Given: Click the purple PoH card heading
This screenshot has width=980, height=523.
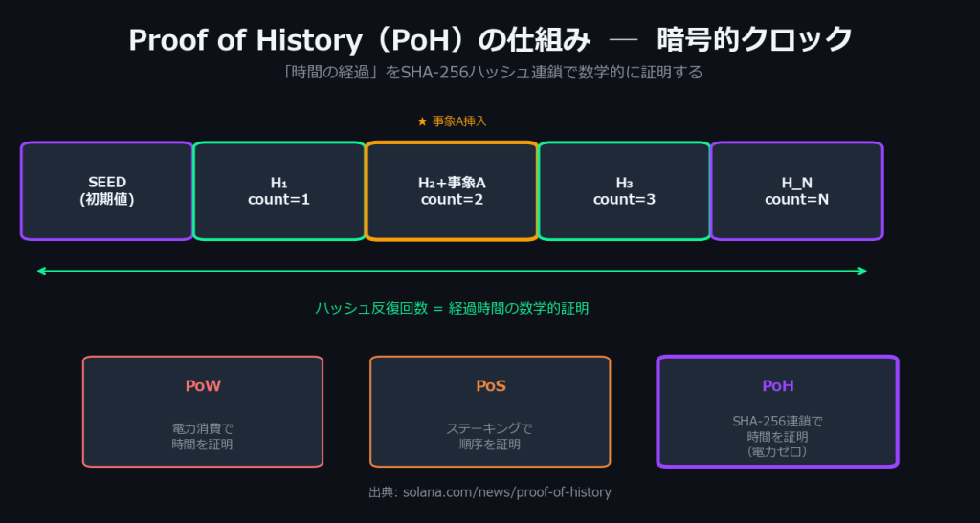Looking at the screenshot, I should [x=777, y=386].
